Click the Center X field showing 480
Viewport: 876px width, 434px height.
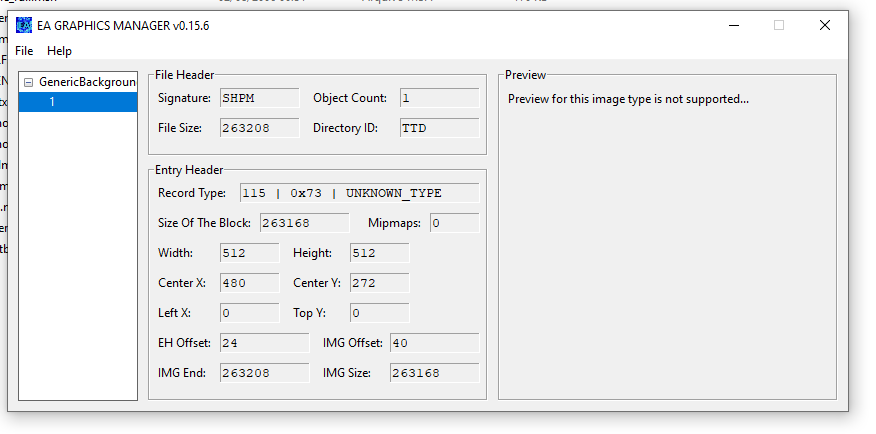click(x=250, y=283)
